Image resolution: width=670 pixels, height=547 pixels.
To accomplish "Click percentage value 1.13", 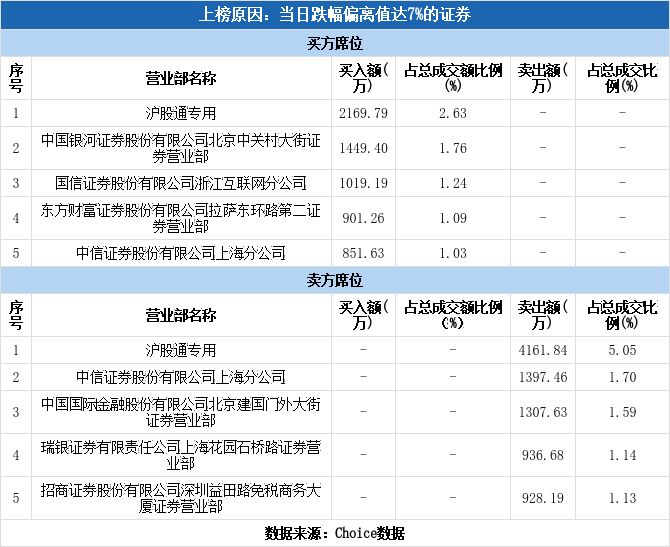I will 622,498.
